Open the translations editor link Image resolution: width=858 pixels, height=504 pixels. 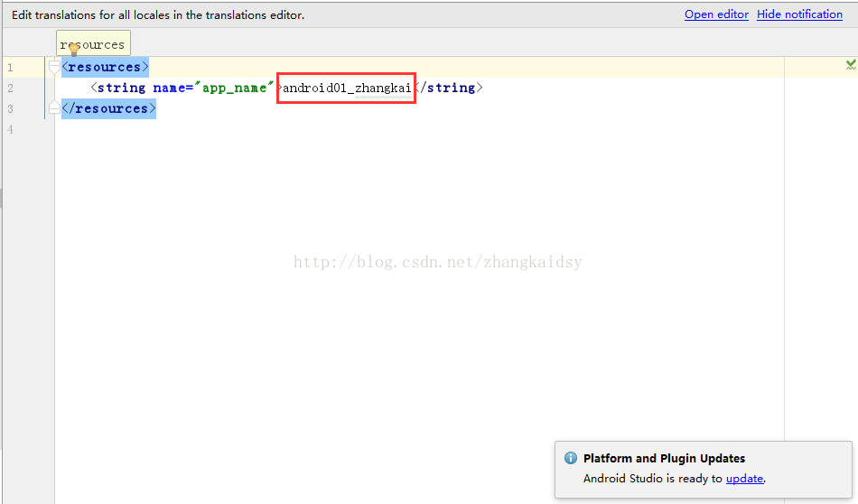[x=716, y=14]
